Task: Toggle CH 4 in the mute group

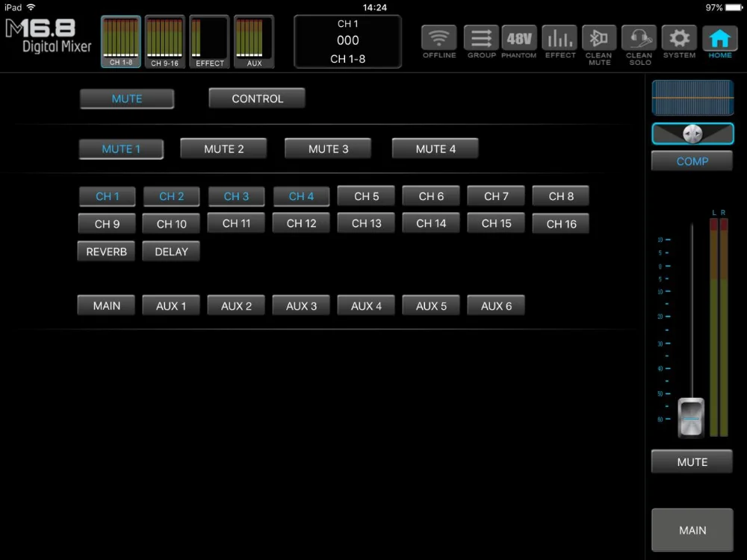Action: pyautogui.click(x=301, y=196)
